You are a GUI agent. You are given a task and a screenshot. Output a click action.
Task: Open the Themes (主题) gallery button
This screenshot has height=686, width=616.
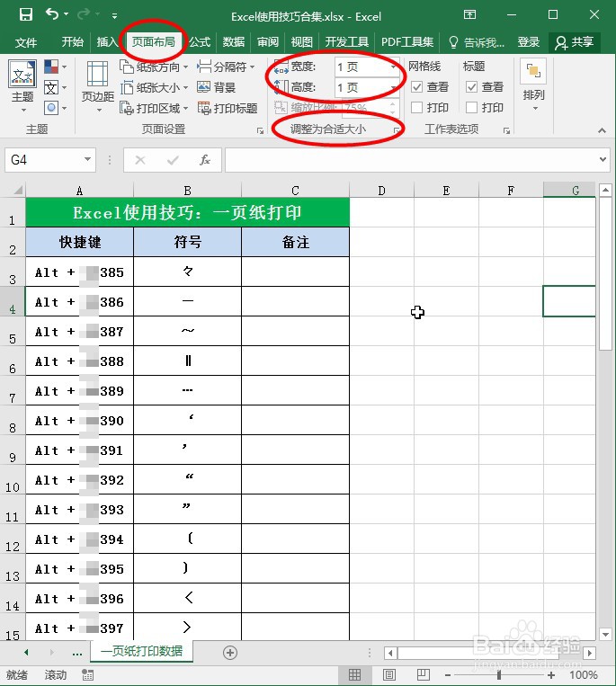point(22,85)
